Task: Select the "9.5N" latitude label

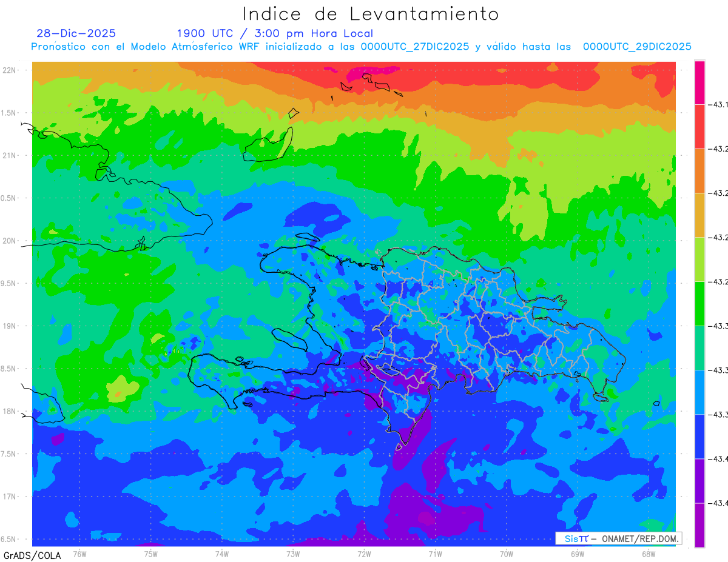Action: coord(8,283)
